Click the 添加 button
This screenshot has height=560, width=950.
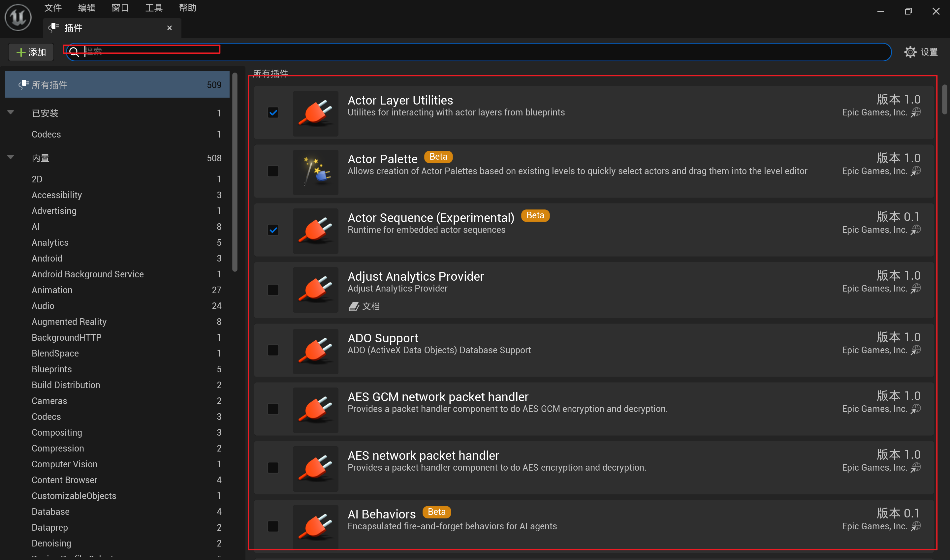click(31, 52)
